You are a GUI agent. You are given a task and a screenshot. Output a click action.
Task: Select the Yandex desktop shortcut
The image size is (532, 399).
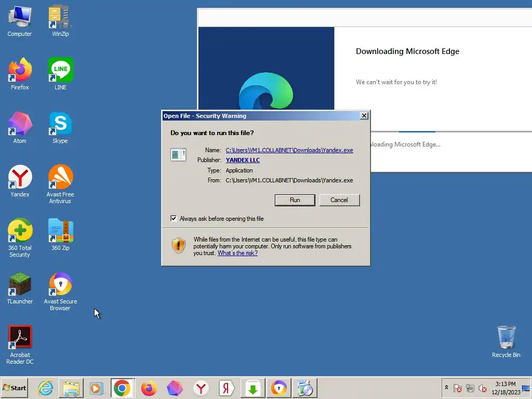tap(20, 181)
